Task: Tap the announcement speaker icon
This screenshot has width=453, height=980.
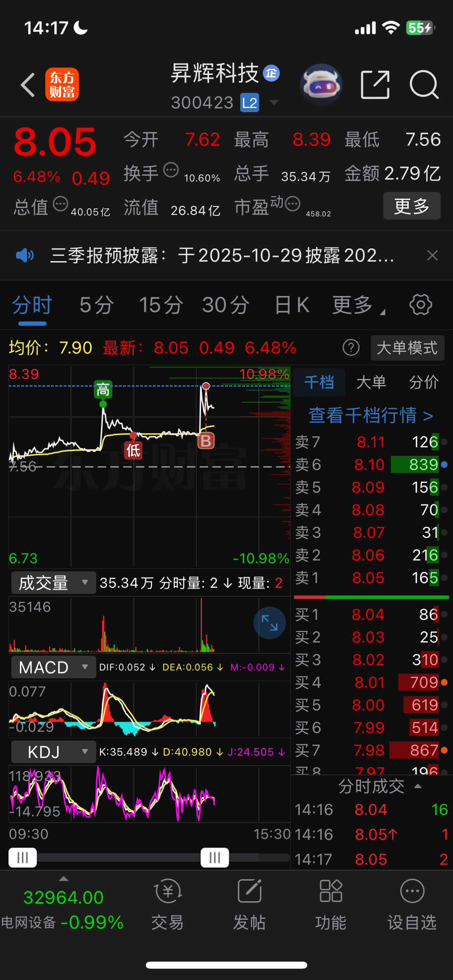Action: 25,255
